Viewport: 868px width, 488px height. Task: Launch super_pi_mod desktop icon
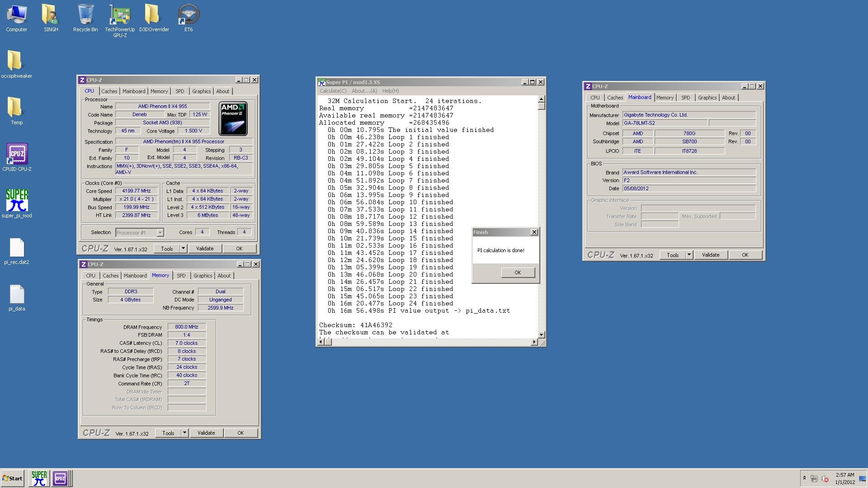[17, 204]
